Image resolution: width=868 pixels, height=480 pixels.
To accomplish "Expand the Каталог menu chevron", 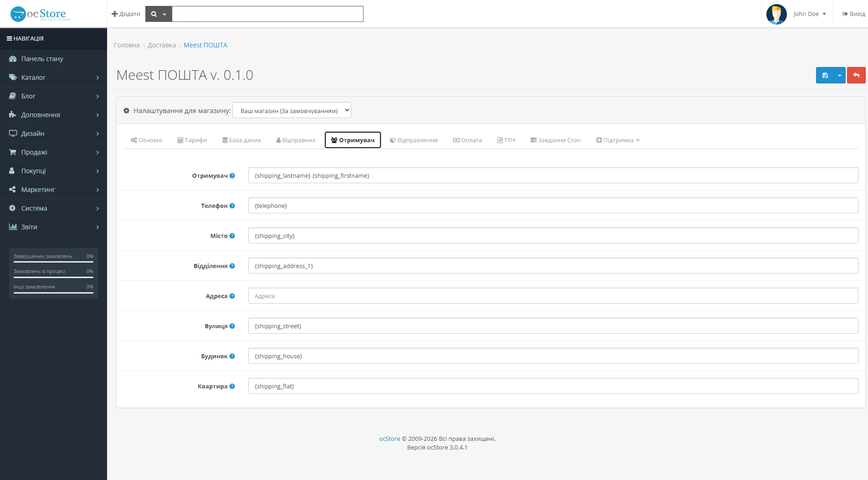I will [98, 77].
